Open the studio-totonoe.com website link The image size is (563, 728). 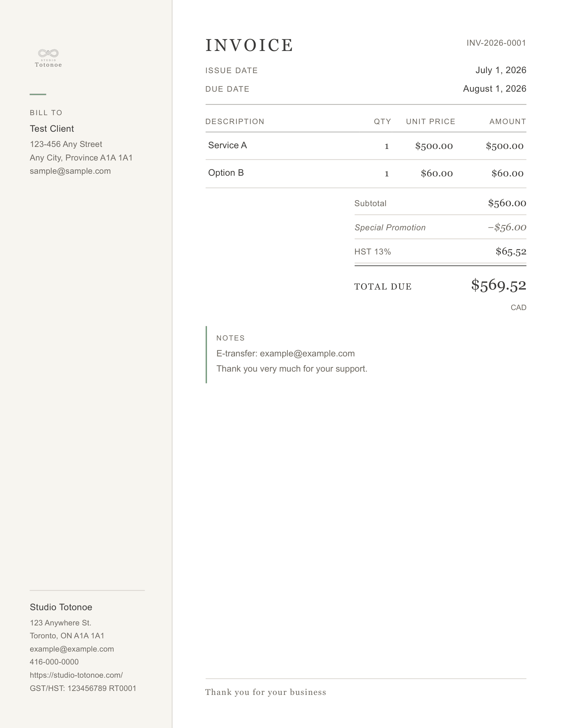(x=76, y=675)
